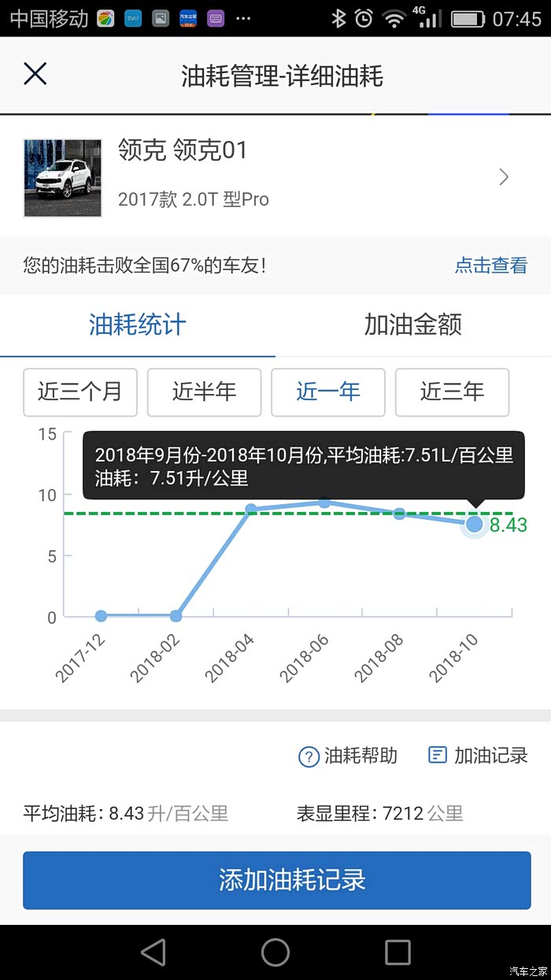Select the 近半年 time range
551x980 pixels.
click(x=205, y=392)
